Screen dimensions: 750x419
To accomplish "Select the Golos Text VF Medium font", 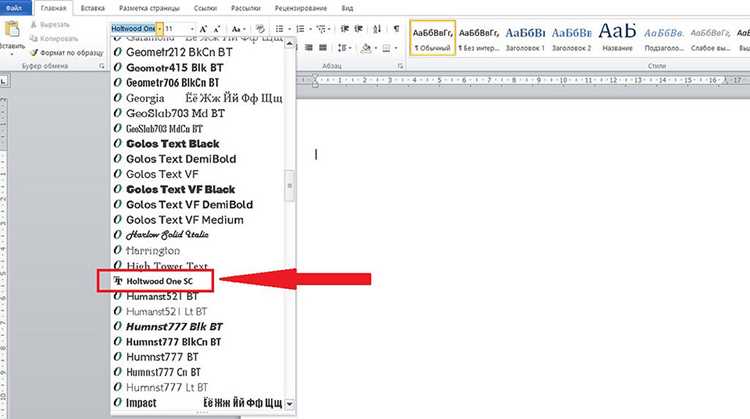I will coord(198,220).
